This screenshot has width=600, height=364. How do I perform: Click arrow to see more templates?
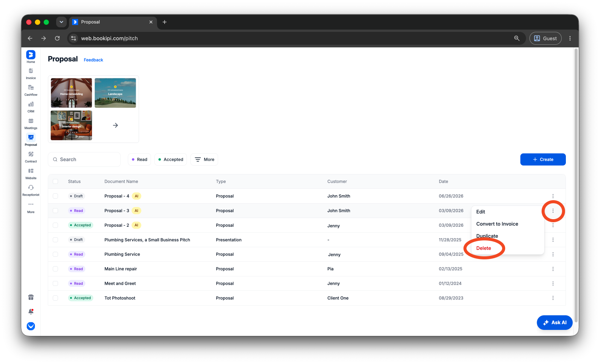[x=115, y=126]
